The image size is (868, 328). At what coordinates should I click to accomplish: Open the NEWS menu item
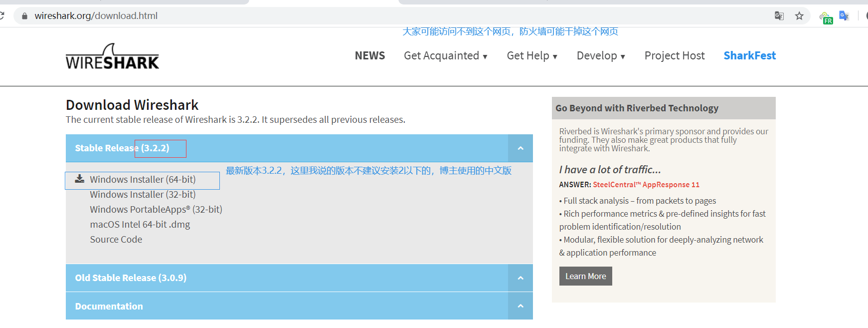370,55
